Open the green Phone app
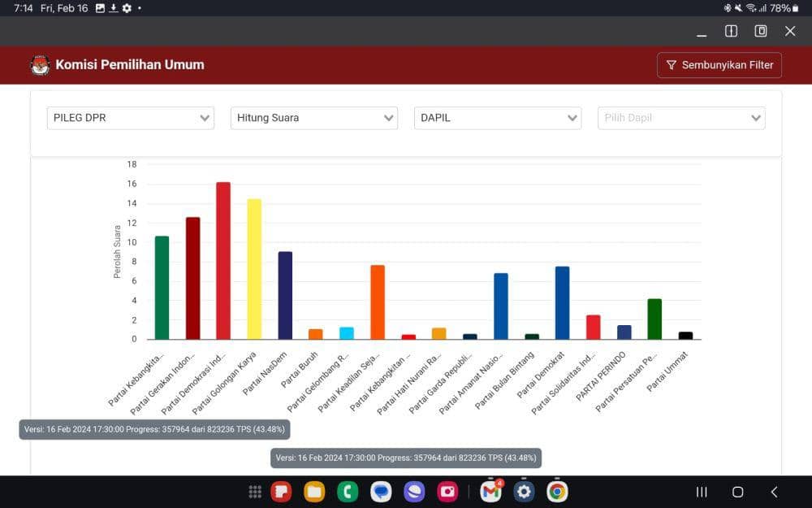The image size is (812, 508). point(348,492)
